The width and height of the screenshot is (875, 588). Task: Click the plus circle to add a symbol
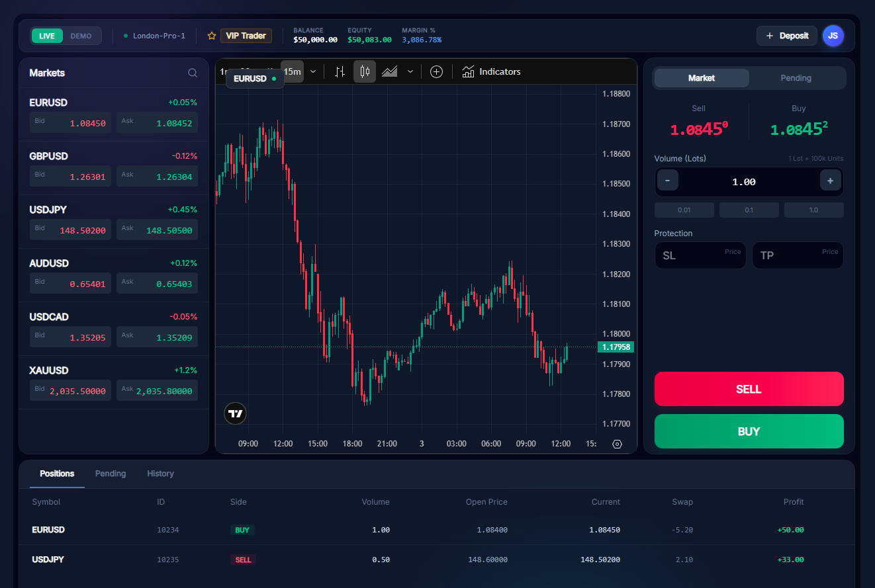[436, 71]
